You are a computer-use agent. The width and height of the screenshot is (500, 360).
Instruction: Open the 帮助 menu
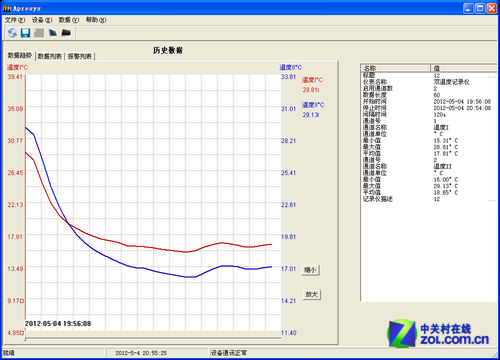pyautogui.click(x=96, y=20)
